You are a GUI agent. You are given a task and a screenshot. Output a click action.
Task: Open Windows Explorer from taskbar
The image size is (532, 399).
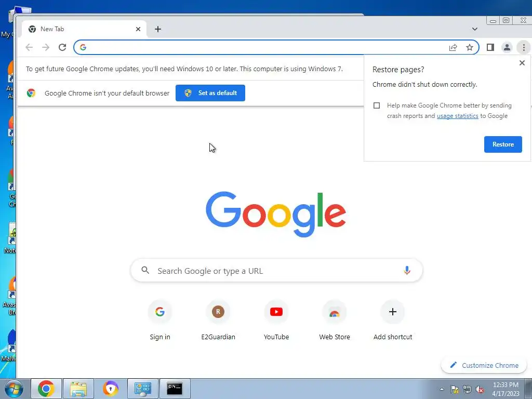78,389
